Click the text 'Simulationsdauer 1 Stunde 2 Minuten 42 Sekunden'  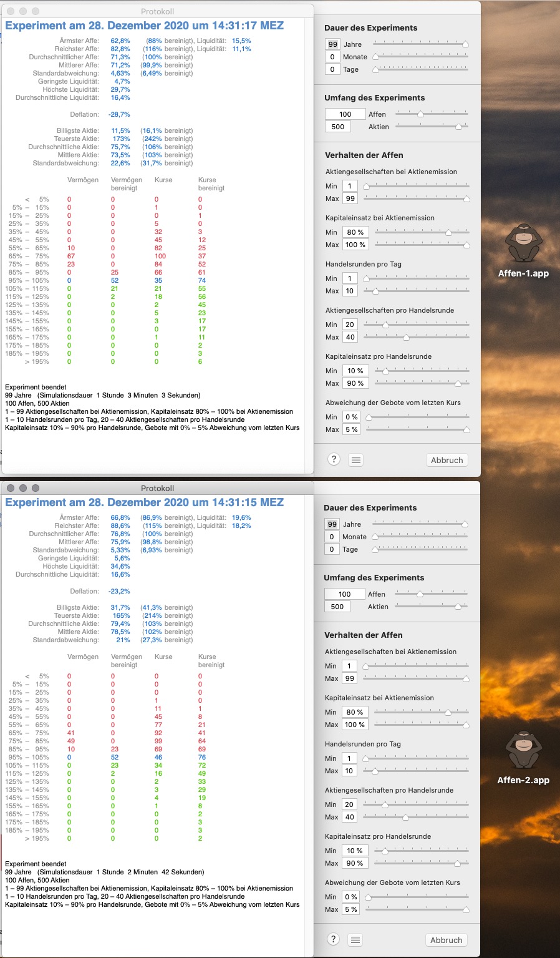(121, 872)
